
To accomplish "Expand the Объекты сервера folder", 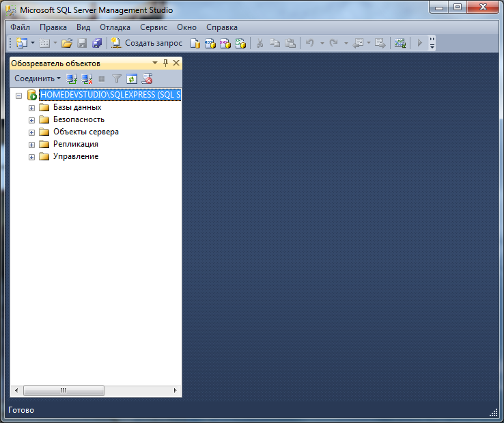I will pyautogui.click(x=31, y=132).
